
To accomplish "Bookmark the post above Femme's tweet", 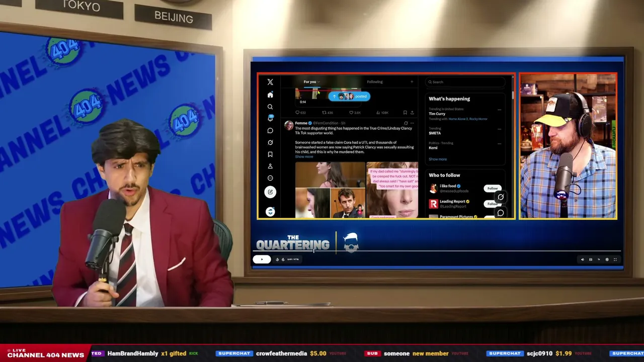I will [405, 113].
